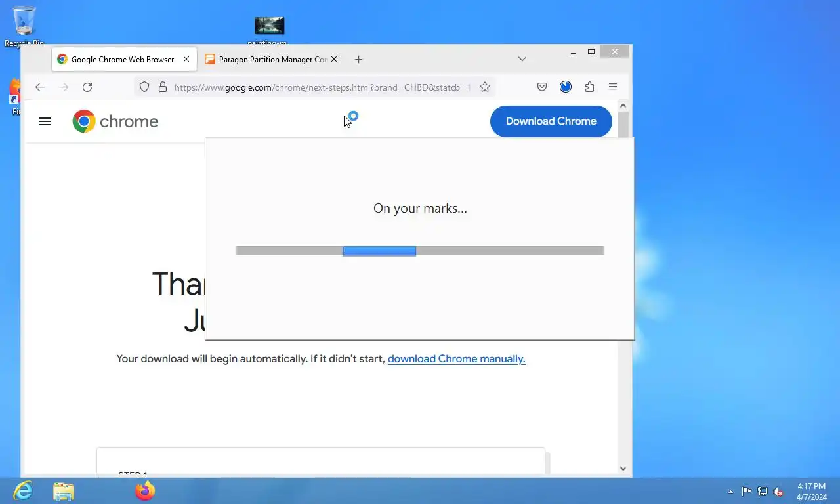Click the muted volume speaker icon
840x504 pixels.
(x=779, y=491)
